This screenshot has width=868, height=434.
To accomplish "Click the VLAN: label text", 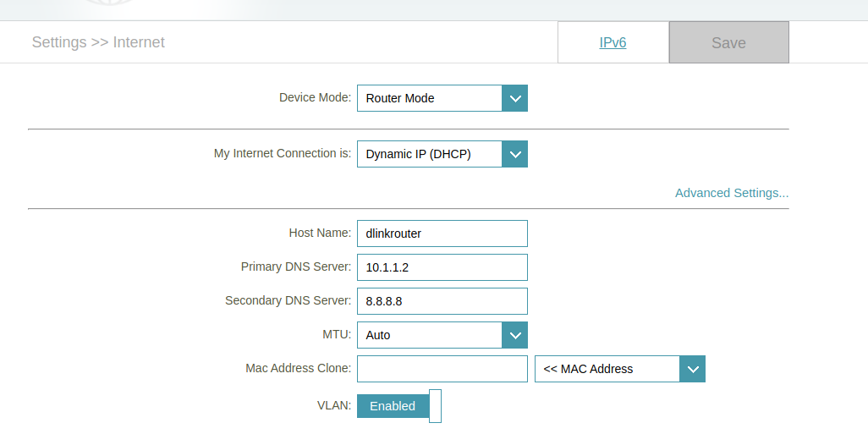I will 334,406.
